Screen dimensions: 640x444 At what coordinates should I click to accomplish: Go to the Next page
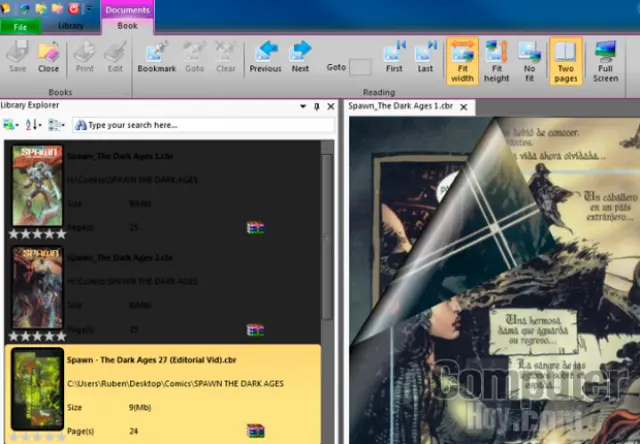point(300,55)
